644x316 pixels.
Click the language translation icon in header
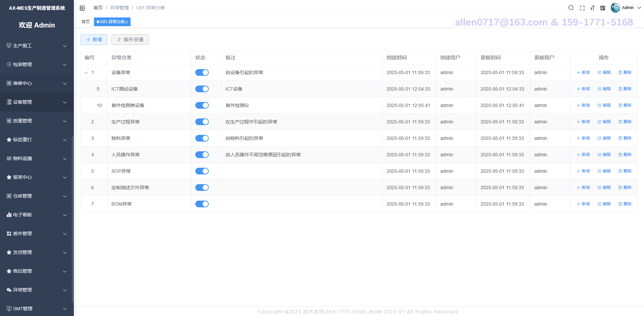(x=603, y=8)
